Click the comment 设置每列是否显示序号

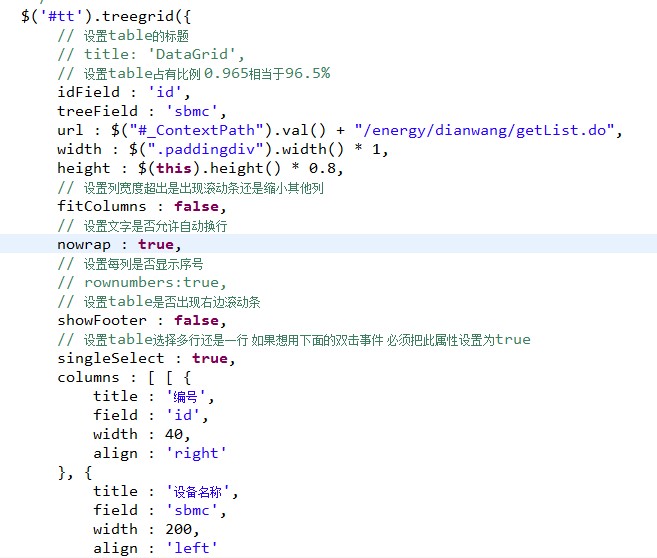pos(130,264)
